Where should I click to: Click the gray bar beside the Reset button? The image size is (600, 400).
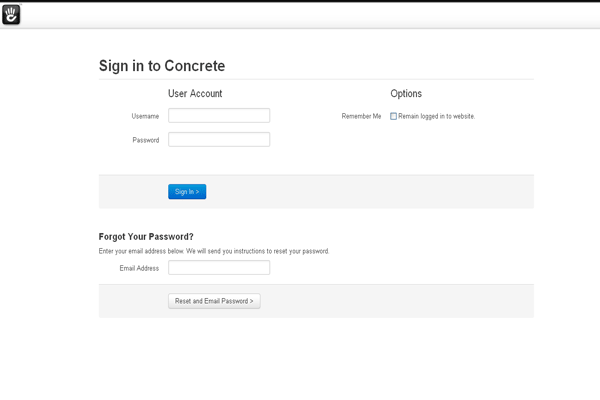tap(400, 301)
